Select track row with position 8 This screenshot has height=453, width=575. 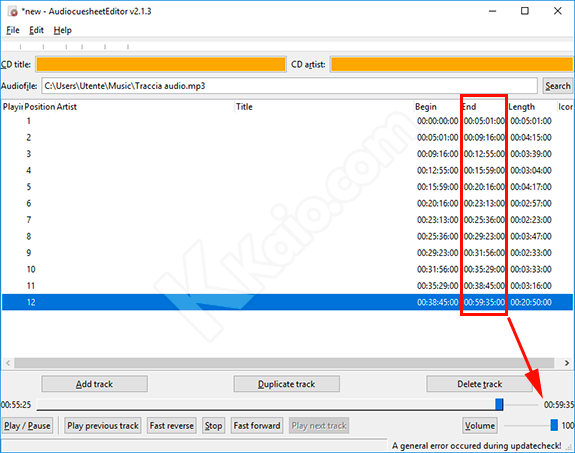287,236
